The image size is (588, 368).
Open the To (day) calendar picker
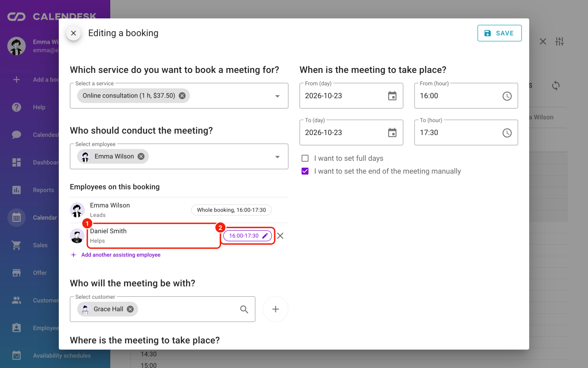point(392,132)
